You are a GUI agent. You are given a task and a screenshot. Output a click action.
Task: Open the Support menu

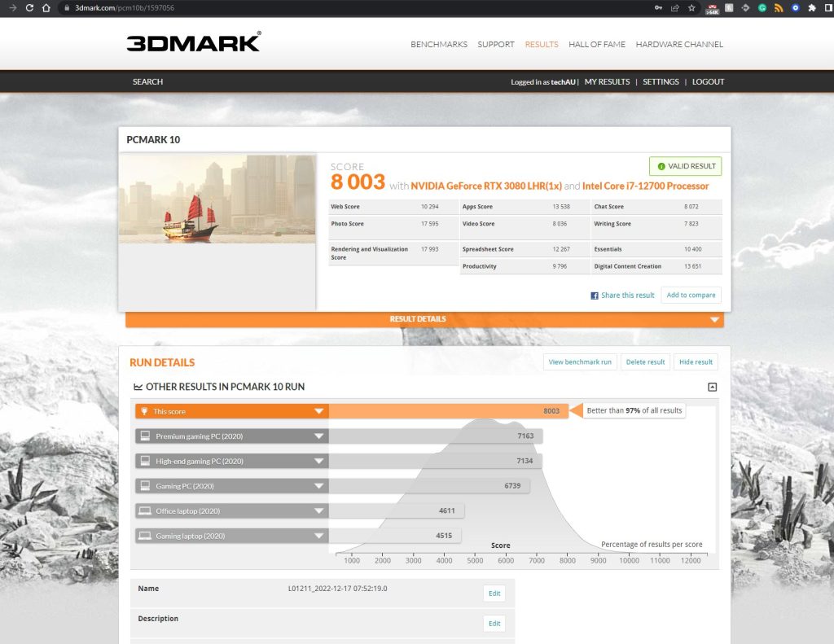pyautogui.click(x=496, y=44)
